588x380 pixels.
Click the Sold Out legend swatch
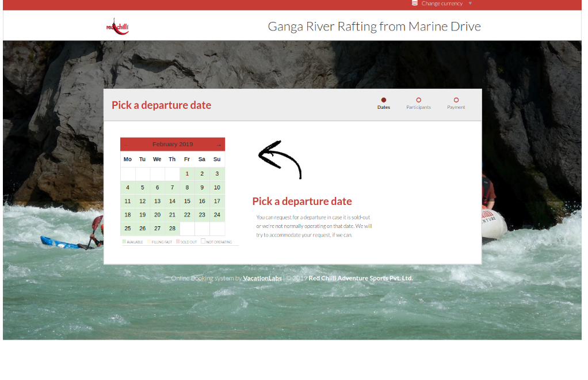(x=178, y=242)
